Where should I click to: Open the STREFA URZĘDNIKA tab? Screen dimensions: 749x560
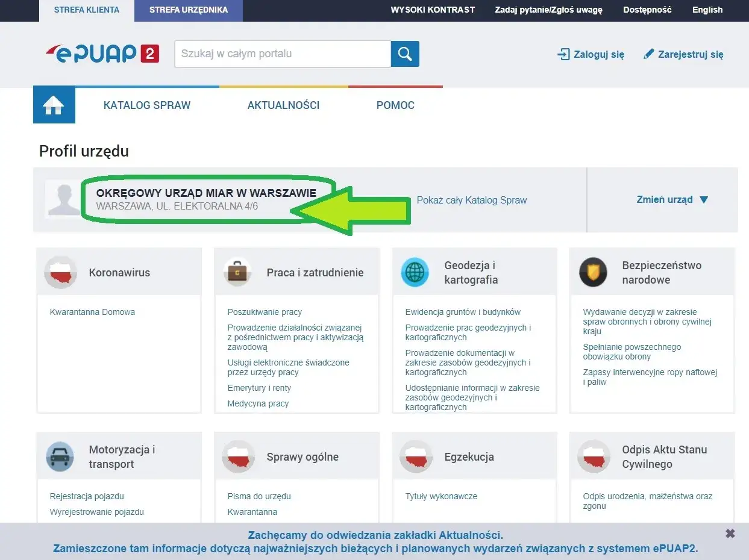tap(188, 10)
